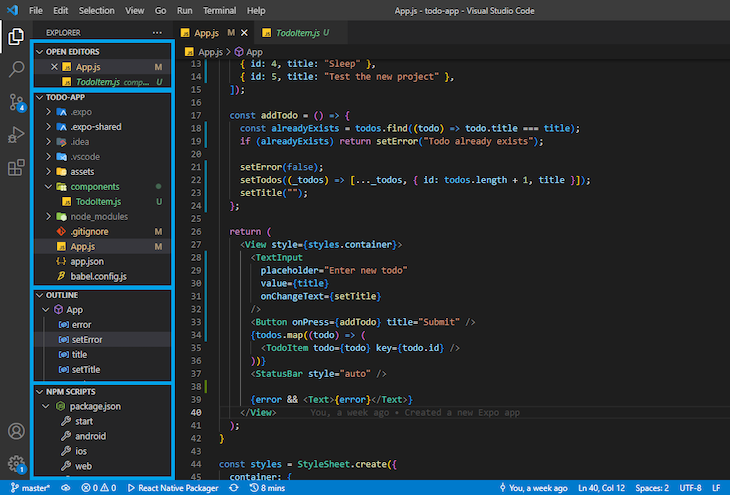Change encoding via UTF-8 indicator
Viewport: 730px width, 495px height.
690,488
